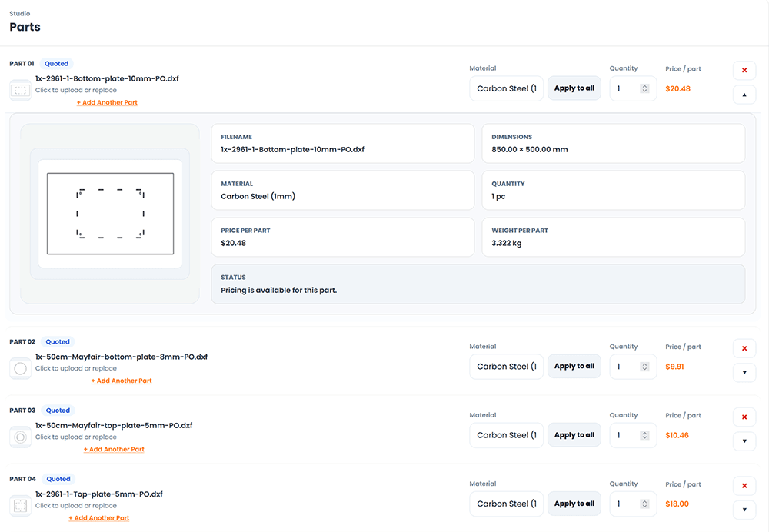The width and height of the screenshot is (769, 532).
Task: Remove Part 01 with red X icon
Action: point(744,71)
